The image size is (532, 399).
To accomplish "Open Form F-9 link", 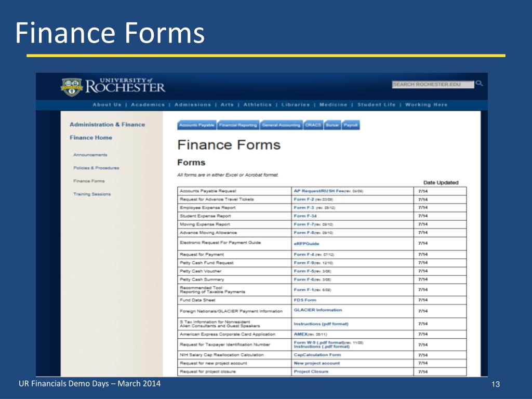I will [303, 263].
